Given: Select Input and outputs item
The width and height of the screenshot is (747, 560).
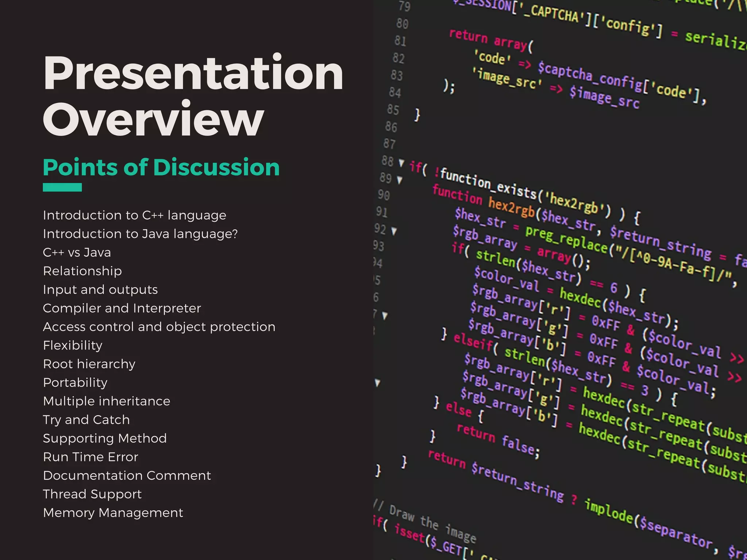Looking at the screenshot, I should pyautogui.click(x=100, y=289).
